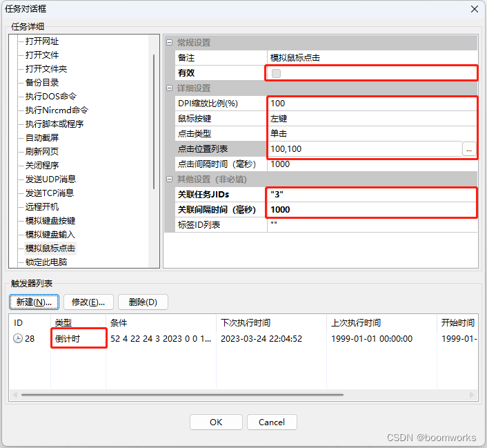This screenshot has width=487, height=448.
Task: Edit the 点击位置列表 value 100,100
Action: click(365, 149)
